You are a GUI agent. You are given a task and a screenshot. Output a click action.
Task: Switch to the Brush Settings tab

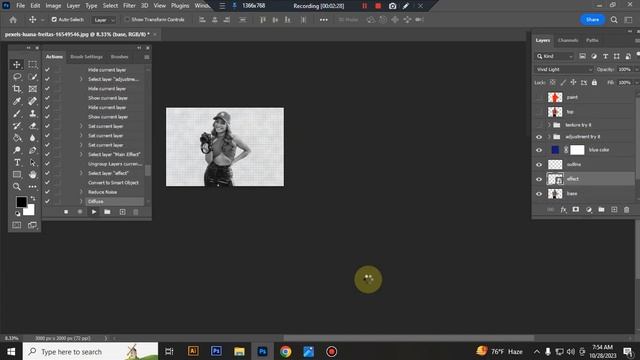87,57
